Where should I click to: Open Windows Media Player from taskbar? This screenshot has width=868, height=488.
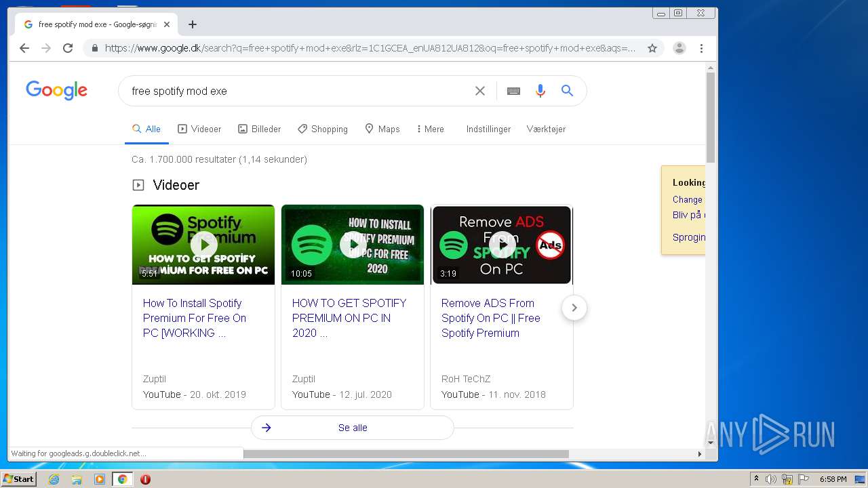click(100, 479)
